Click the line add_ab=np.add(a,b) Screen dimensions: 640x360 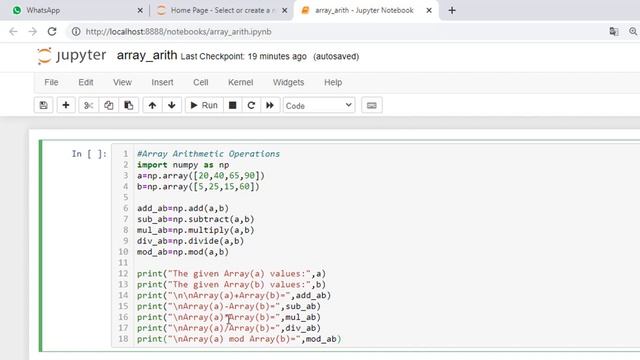click(183, 208)
